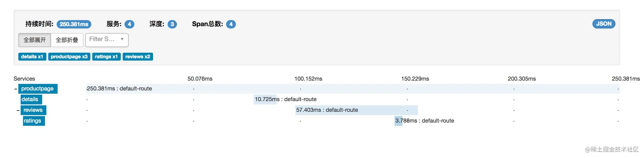Click the reviews x2 service tag

138,57
